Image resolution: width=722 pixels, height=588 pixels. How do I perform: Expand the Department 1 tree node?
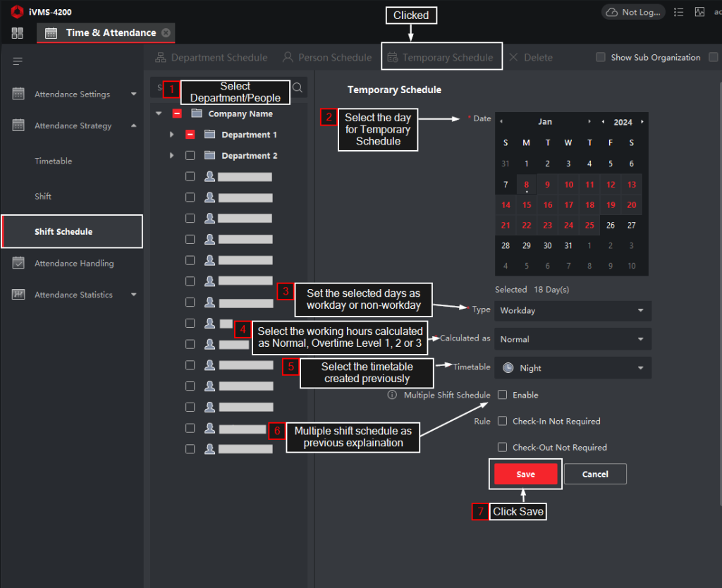coord(172,135)
